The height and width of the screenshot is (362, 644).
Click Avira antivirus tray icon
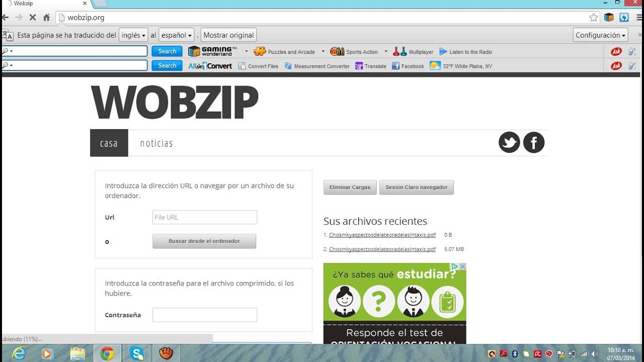coord(538,354)
